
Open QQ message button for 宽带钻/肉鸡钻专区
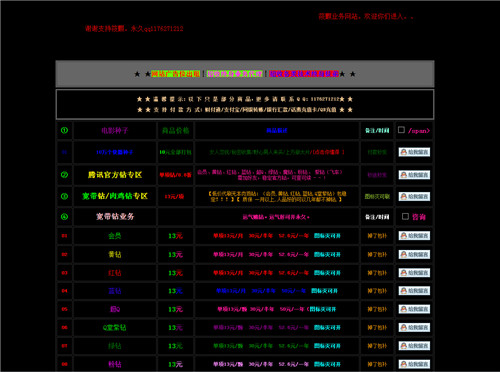pos(414,197)
